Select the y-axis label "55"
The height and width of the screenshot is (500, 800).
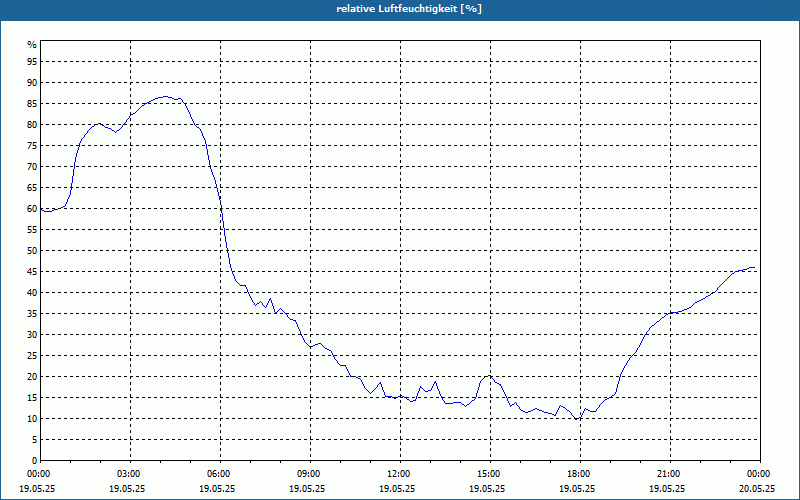click(32, 230)
